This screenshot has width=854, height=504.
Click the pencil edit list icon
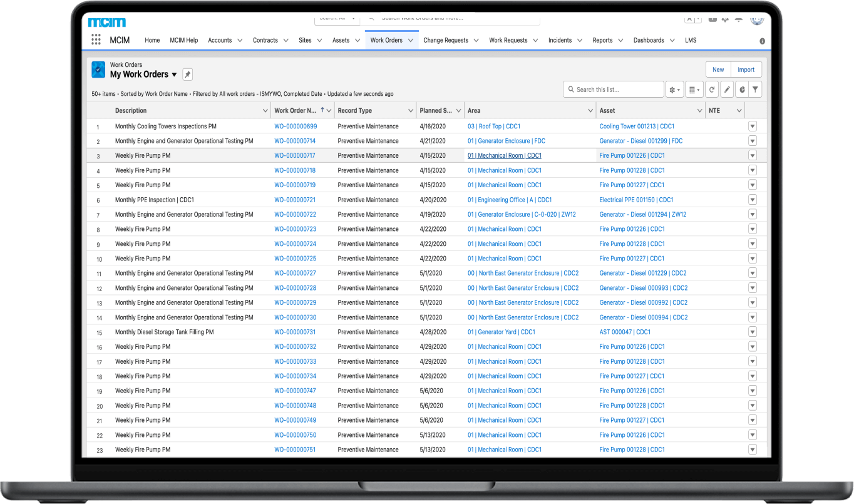[x=727, y=90]
